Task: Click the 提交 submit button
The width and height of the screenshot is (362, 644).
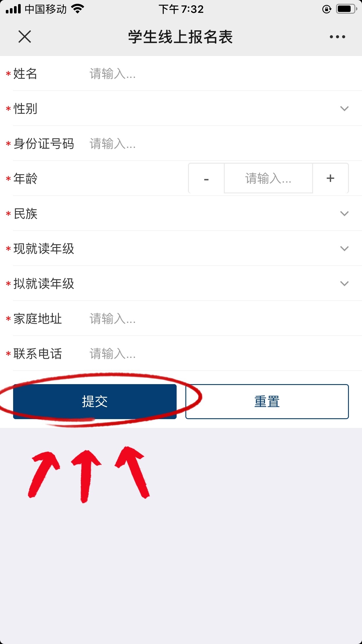Action: tap(95, 402)
